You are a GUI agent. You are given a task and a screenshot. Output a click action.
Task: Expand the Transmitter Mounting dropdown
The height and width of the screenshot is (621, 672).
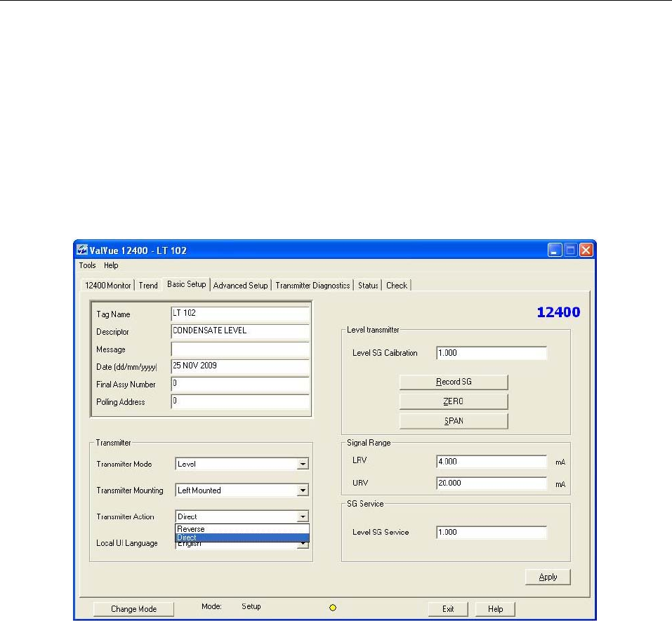tap(303, 490)
